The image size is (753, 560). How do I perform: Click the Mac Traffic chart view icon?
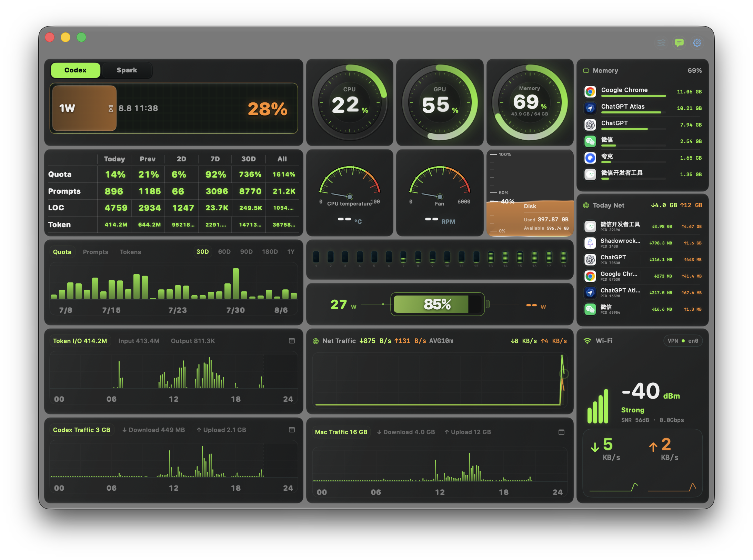[x=561, y=432]
